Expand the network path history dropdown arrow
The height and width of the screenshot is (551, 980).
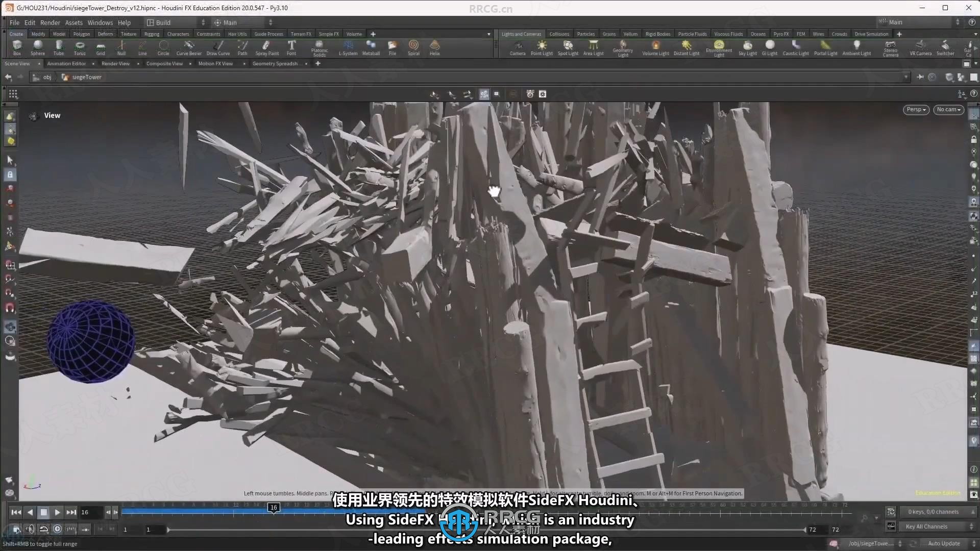(x=906, y=77)
